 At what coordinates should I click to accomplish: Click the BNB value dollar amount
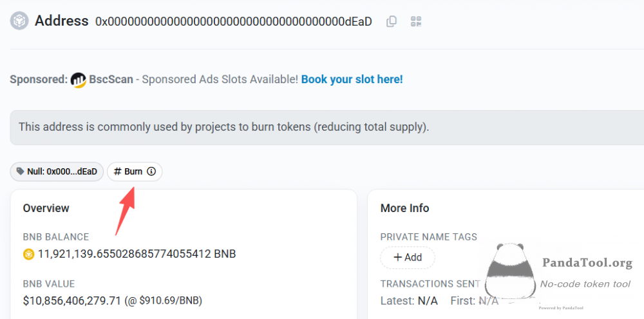(72, 300)
